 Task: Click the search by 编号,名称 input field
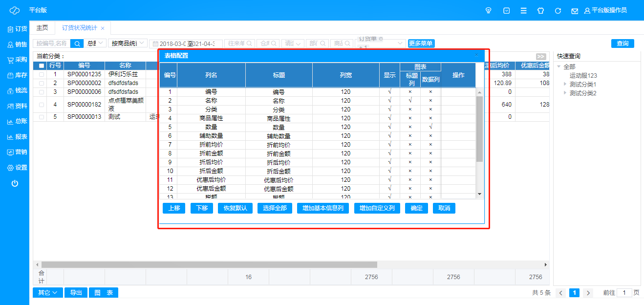pyautogui.click(x=52, y=44)
